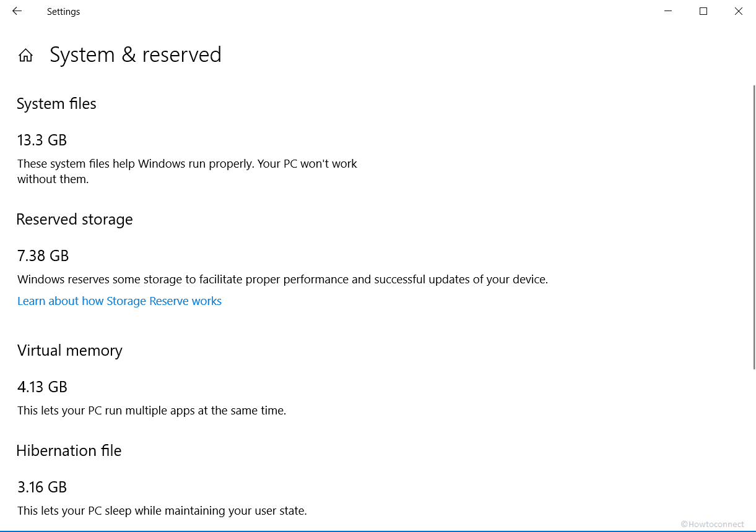Viewport: 756px width, 532px height.
Task: Click the System & reserved page title
Action: pyautogui.click(x=136, y=55)
